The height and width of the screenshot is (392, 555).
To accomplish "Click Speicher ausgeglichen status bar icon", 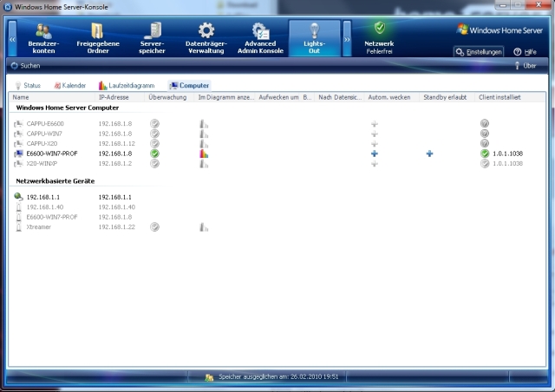I will pos(209,377).
